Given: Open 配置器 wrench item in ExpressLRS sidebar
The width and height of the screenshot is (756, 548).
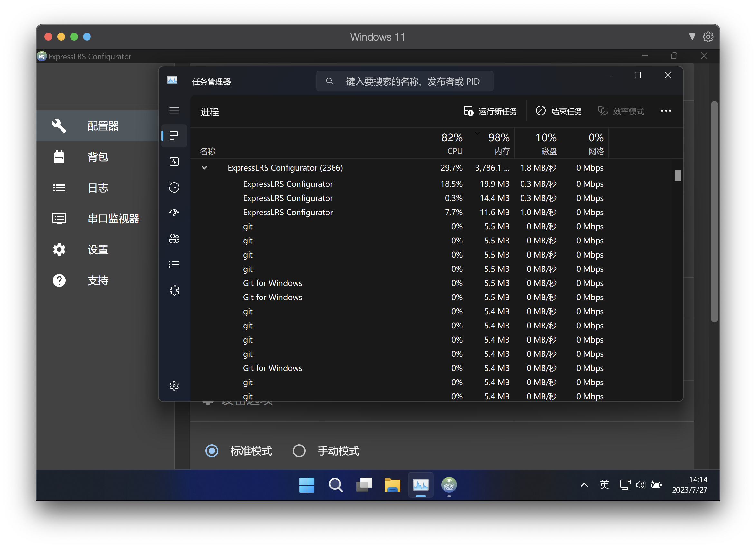Looking at the screenshot, I should pos(97,126).
